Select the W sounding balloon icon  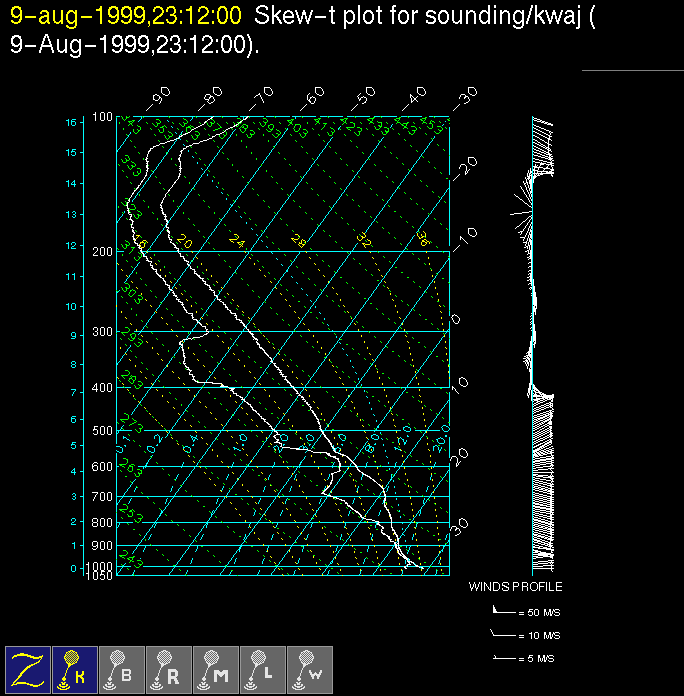pos(310,669)
